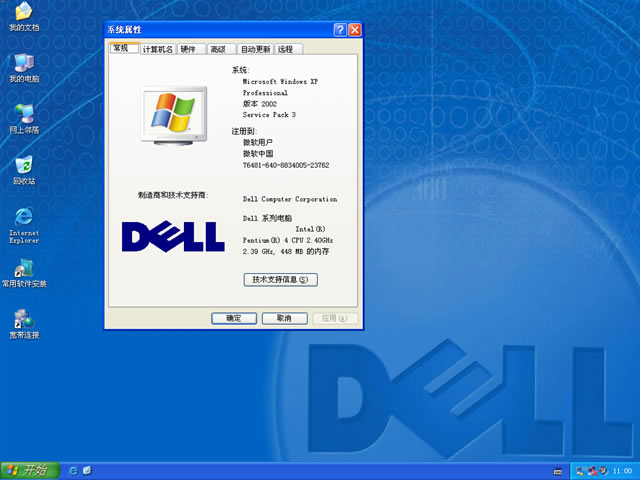Click the 取消 button
Viewport: 640px width, 480px height.
[284, 318]
